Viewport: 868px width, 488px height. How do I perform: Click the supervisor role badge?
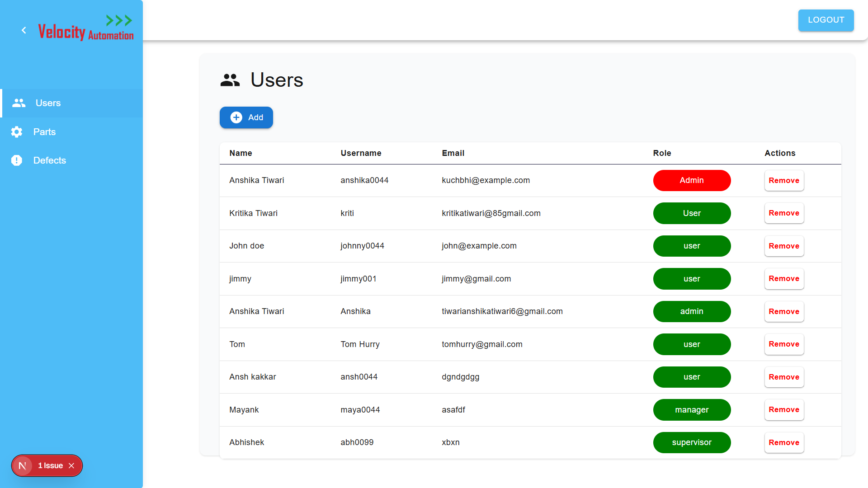(691, 442)
